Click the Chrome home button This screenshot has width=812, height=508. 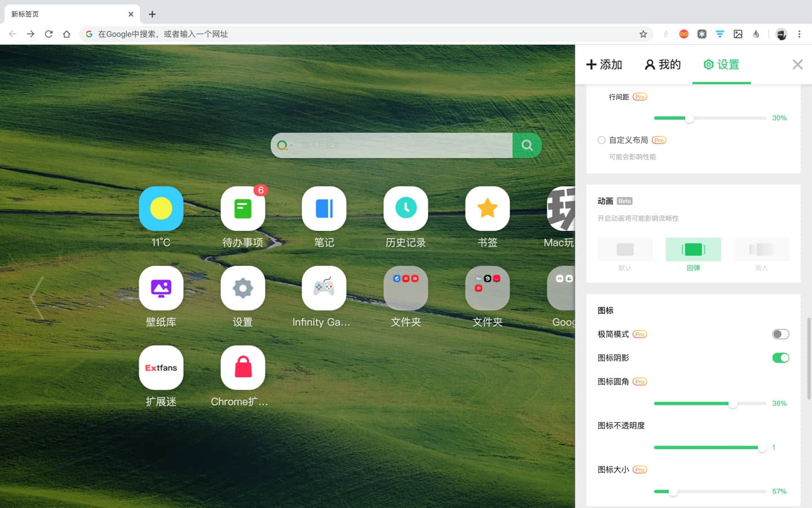point(67,34)
